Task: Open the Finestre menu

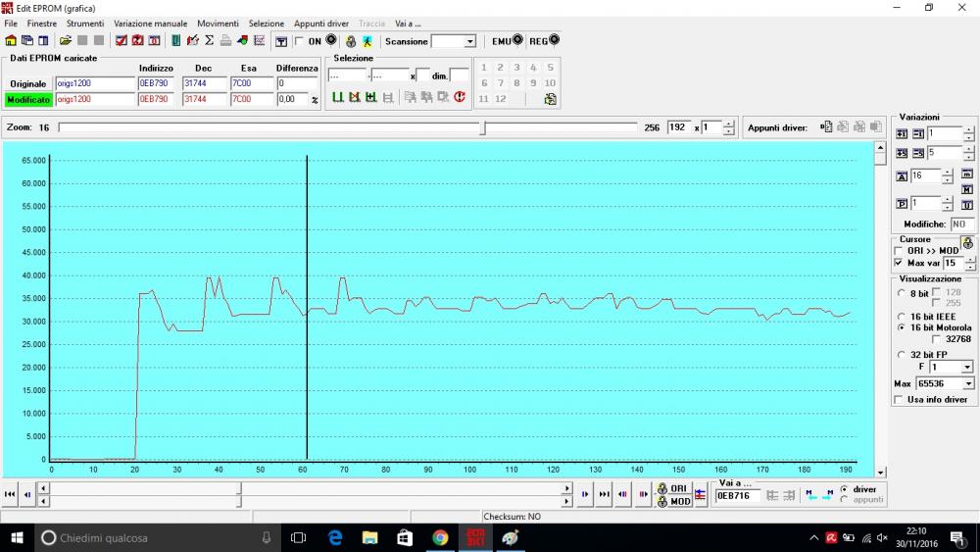Action: pyautogui.click(x=42, y=24)
